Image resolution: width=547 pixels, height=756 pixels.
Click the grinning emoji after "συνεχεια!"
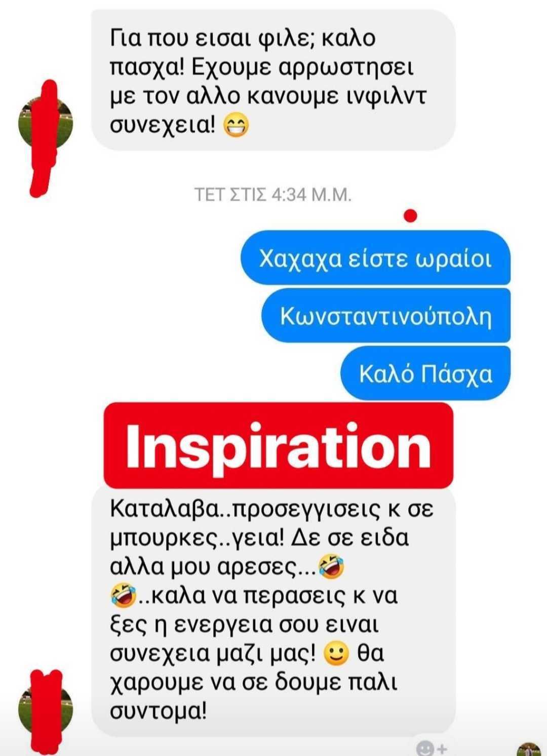[x=237, y=125]
